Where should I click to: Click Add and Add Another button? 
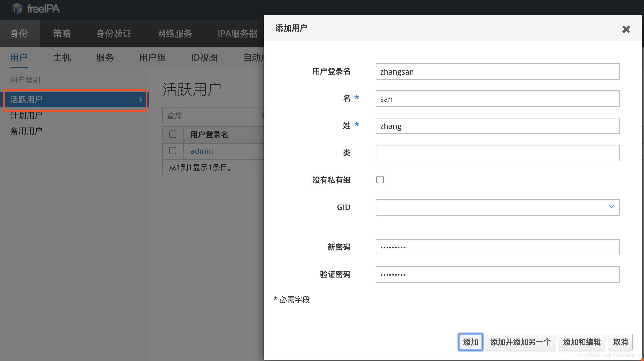point(520,342)
